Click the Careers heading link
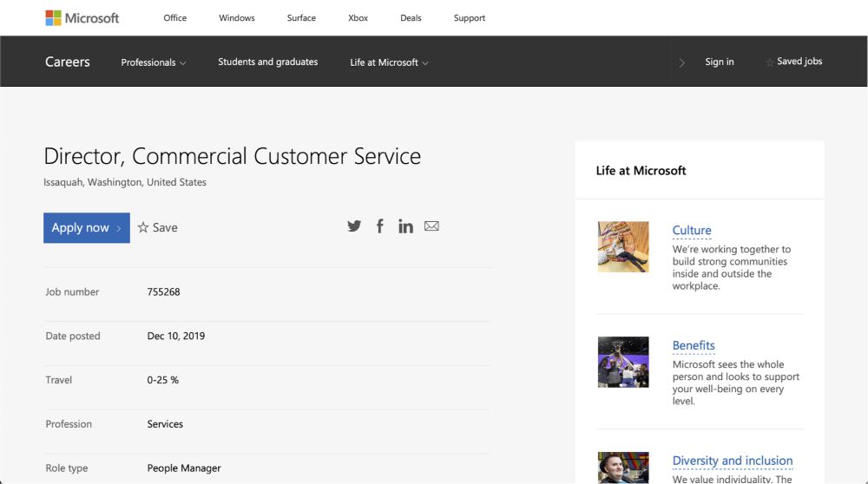 (68, 62)
